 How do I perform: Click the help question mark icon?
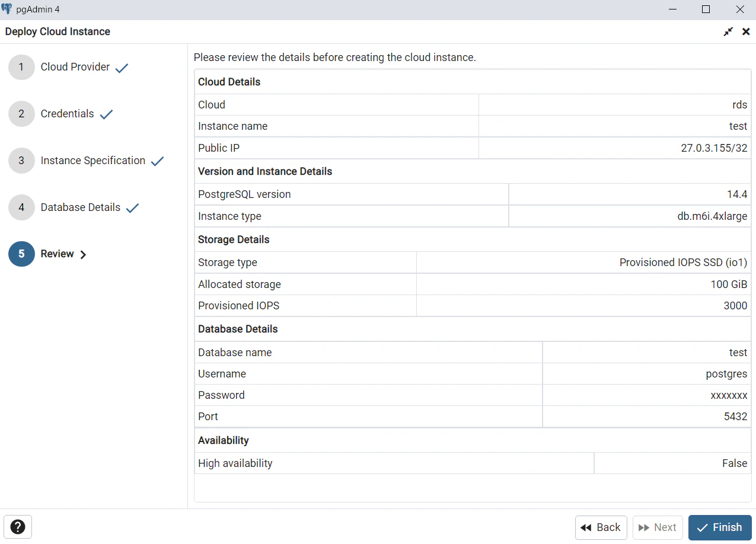click(18, 527)
